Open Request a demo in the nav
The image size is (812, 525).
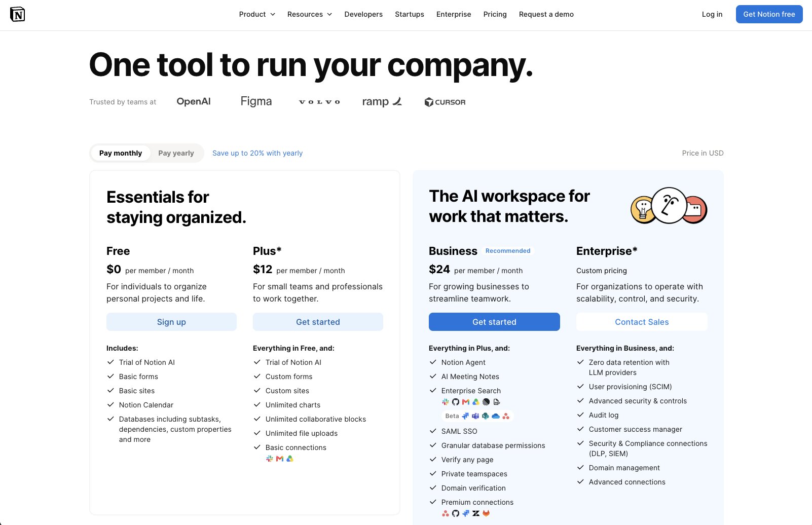tap(546, 14)
